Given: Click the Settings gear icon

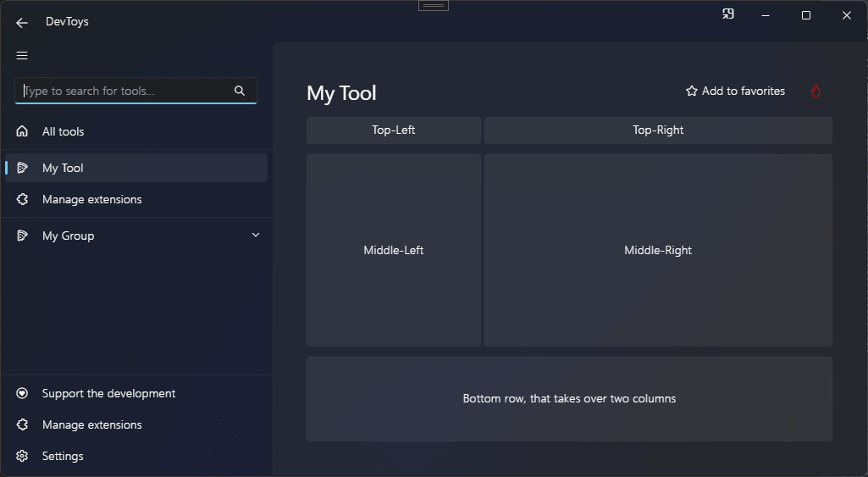Looking at the screenshot, I should click(x=22, y=456).
